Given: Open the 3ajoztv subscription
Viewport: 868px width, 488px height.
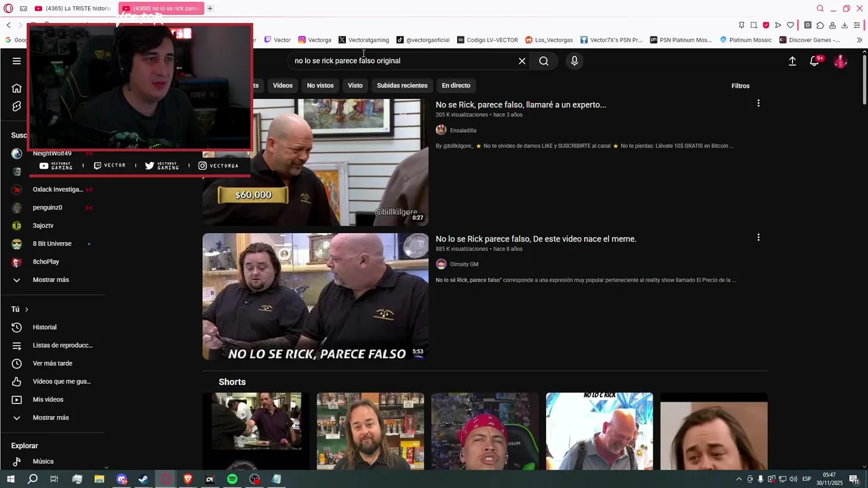Looking at the screenshot, I should (x=43, y=226).
